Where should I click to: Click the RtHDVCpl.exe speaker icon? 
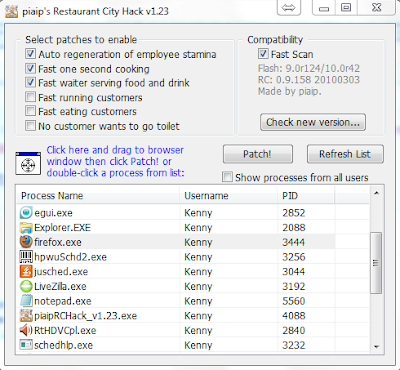[x=26, y=330]
